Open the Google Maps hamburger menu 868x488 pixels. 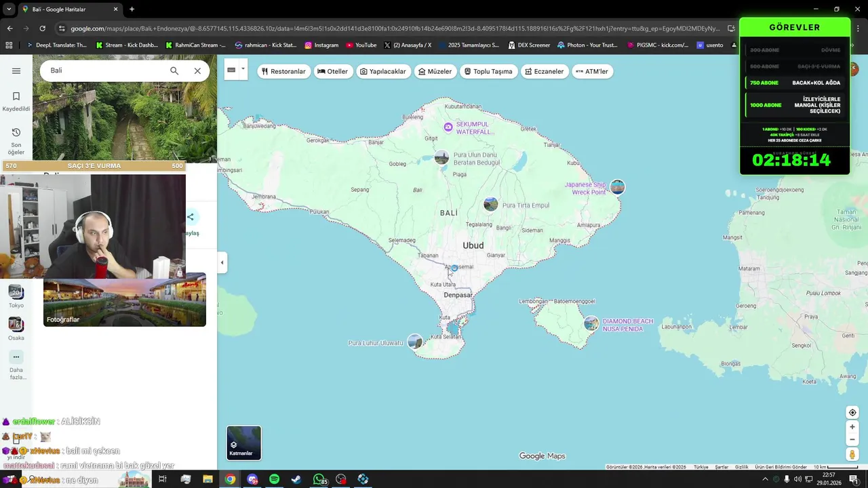click(x=16, y=70)
